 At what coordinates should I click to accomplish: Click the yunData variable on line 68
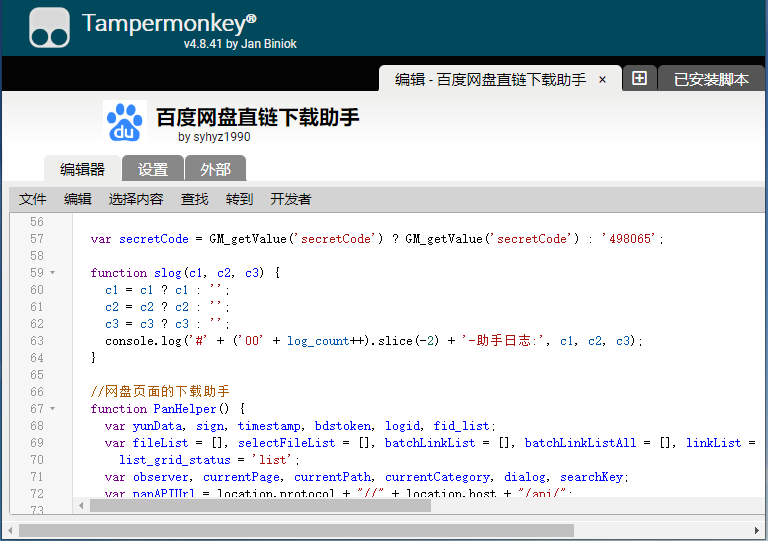pyautogui.click(x=157, y=426)
